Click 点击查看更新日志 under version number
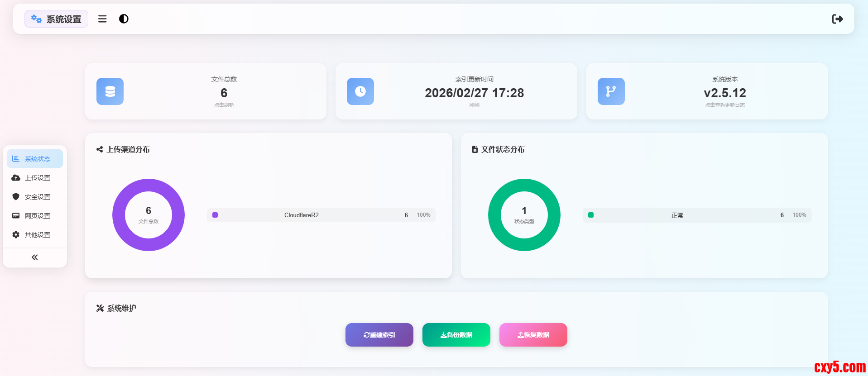 pyautogui.click(x=724, y=105)
